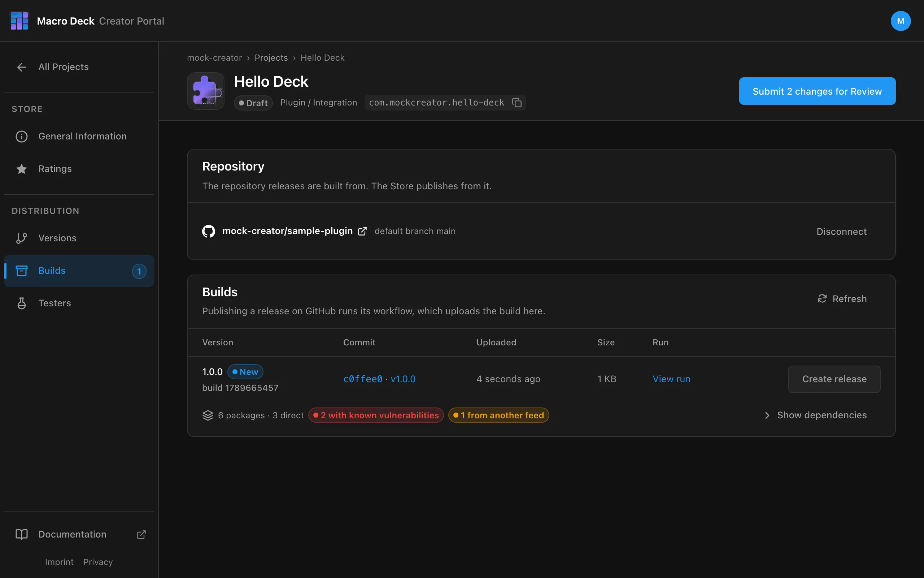
Task: Click the Hello Deck page title
Action: (x=271, y=81)
